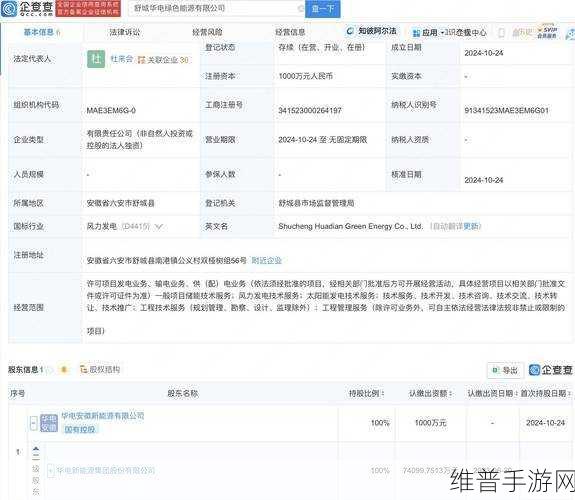The width and height of the screenshot is (575, 500).
Task: Open the 经营风险 tab
Action: click(208, 32)
